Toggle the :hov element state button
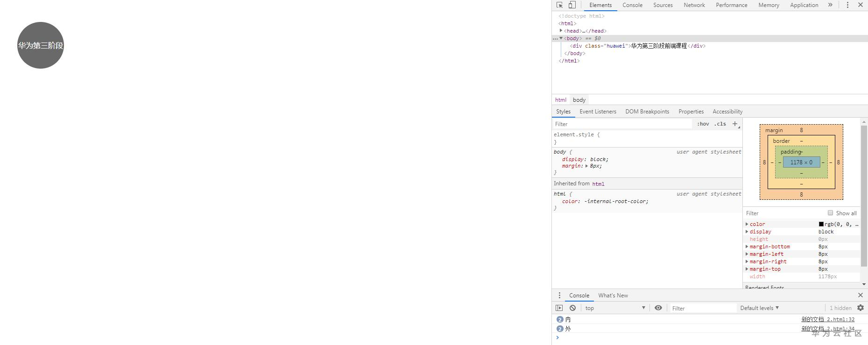Image resolution: width=868 pixels, height=345 pixels. tap(703, 124)
